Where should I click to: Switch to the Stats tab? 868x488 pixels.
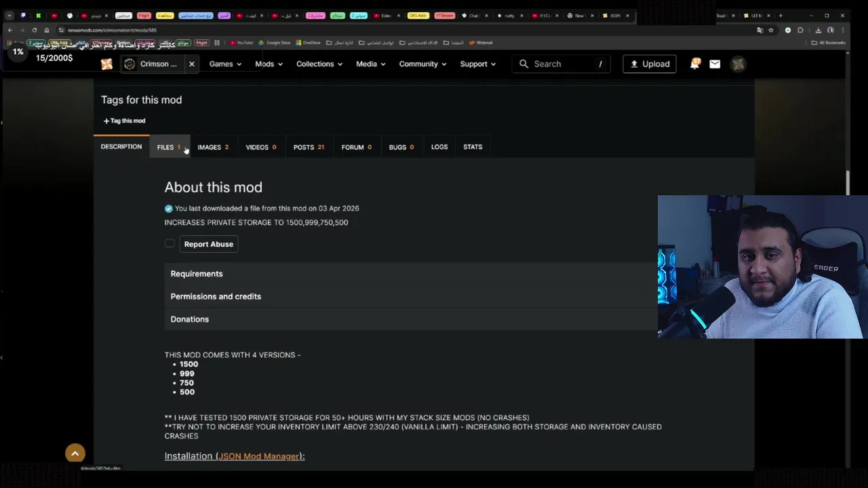tap(473, 147)
